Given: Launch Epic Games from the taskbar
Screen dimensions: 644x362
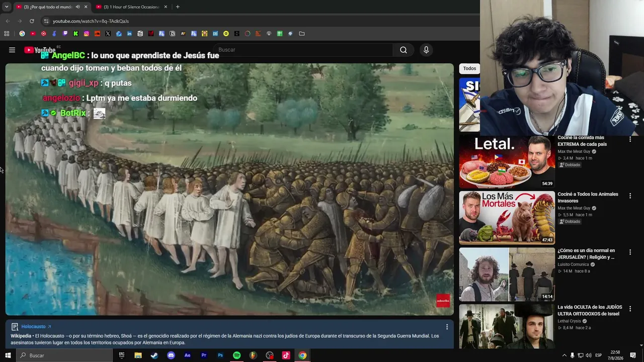Looking at the screenshot, I should [x=121, y=355].
